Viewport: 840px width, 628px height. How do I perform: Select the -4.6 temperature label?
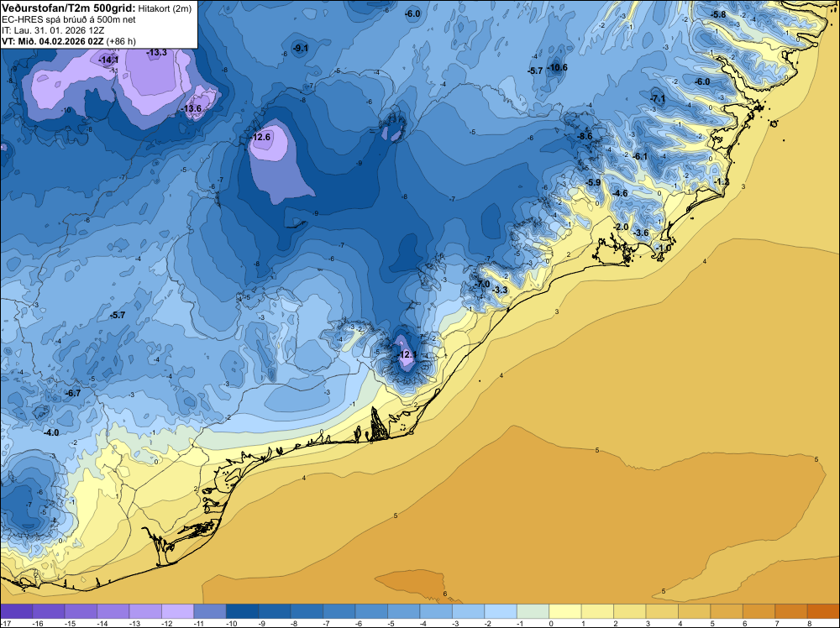620,193
